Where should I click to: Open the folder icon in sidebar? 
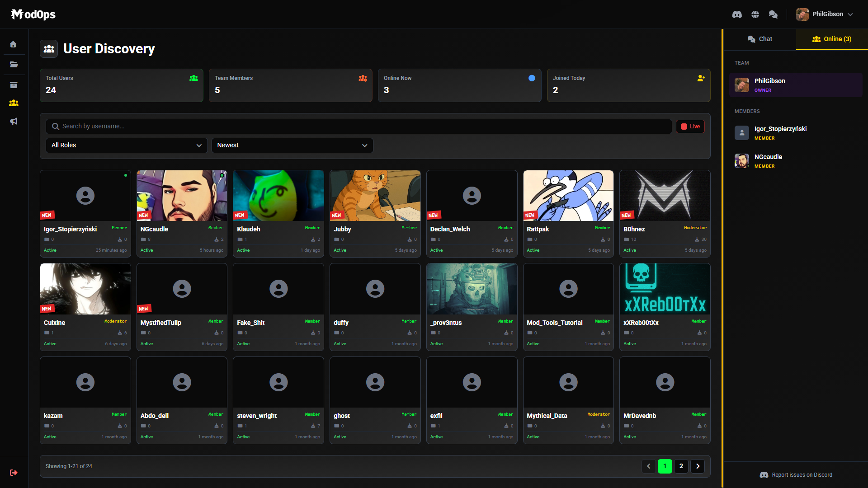[14, 65]
